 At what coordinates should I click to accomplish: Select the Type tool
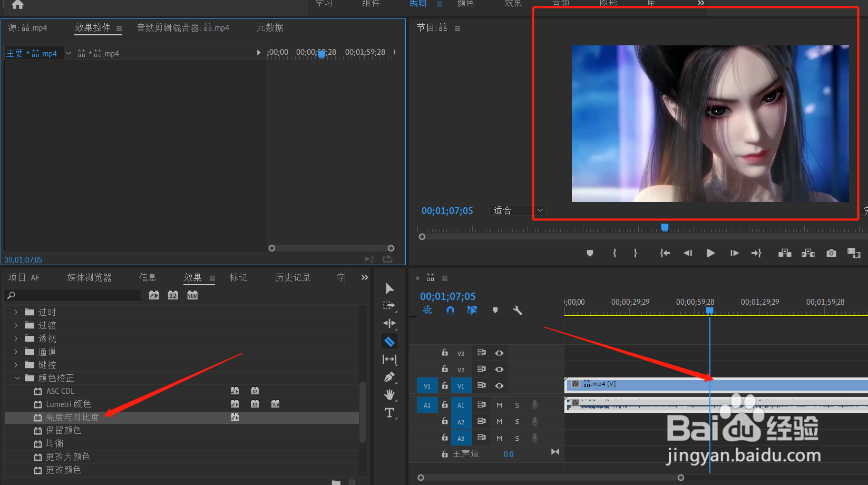(389, 413)
